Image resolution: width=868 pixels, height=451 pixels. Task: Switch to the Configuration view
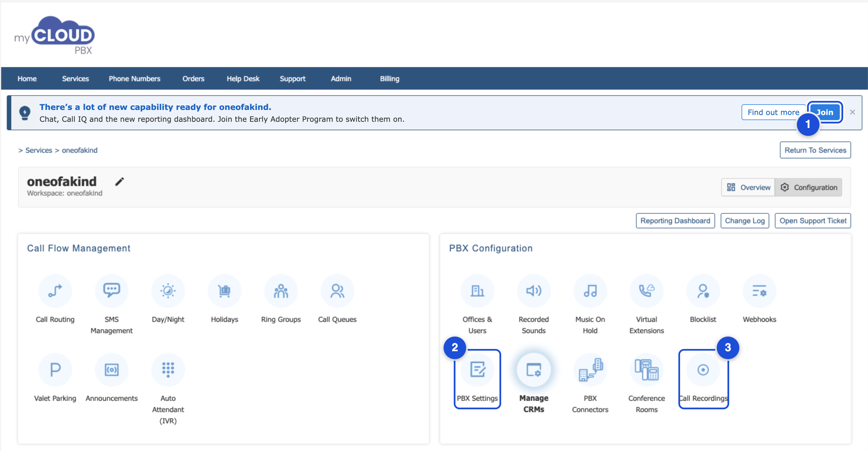click(x=808, y=187)
